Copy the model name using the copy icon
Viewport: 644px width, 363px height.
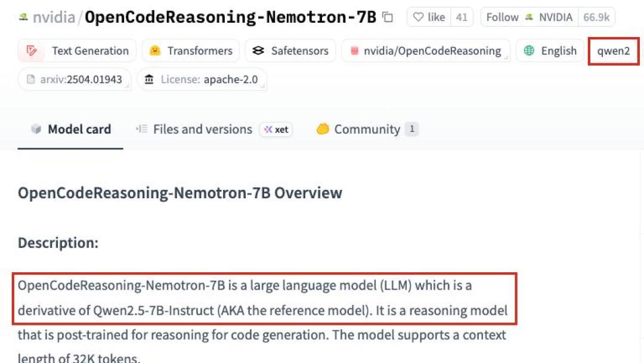[388, 17]
